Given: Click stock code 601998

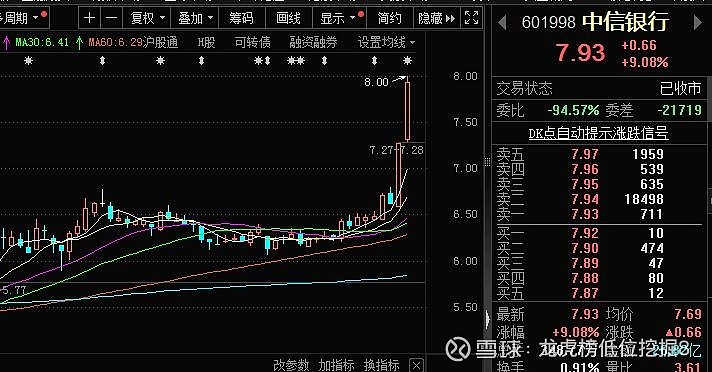Looking at the screenshot, I should point(549,22).
